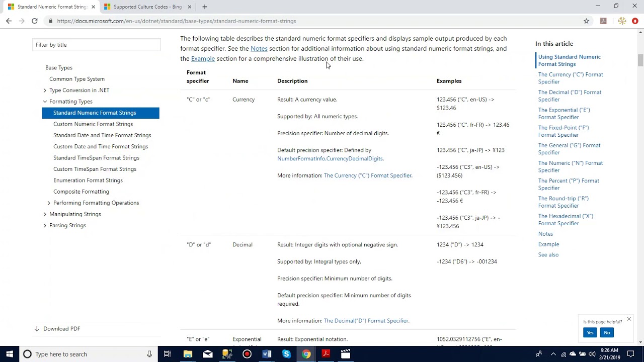
Task: Click No on page helpful prompt
Action: pyautogui.click(x=607, y=332)
